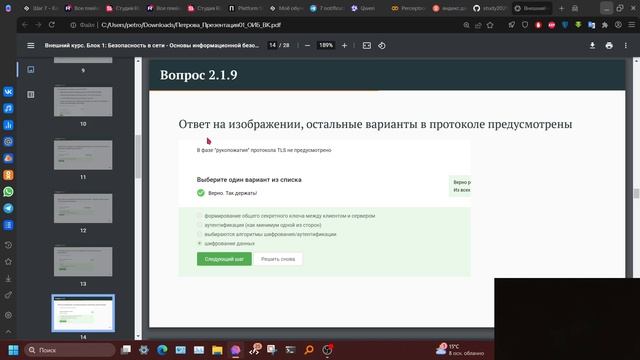Open page 10 thumbnail
The height and width of the screenshot is (360, 640).
(x=83, y=101)
